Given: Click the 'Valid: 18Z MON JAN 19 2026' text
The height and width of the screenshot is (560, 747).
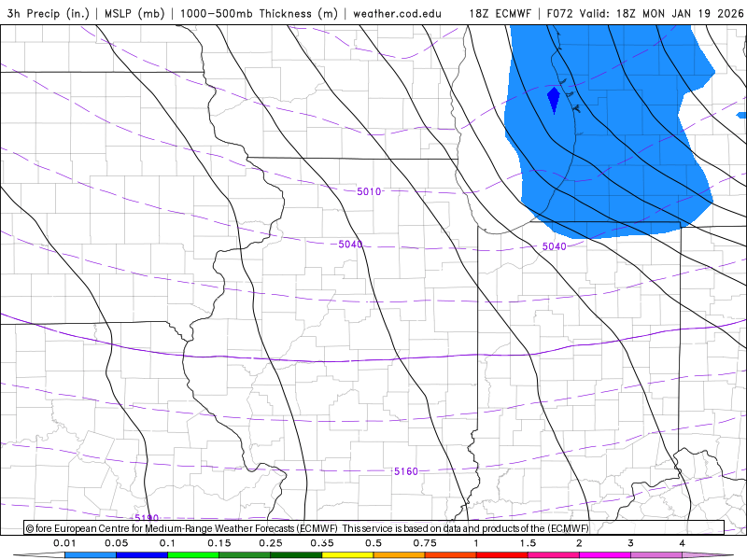Looking at the screenshot, I should [x=662, y=13].
